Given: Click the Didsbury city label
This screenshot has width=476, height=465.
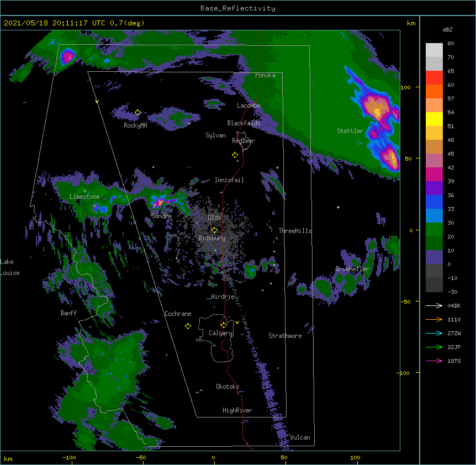Looking at the screenshot, I should coord(211,238).
